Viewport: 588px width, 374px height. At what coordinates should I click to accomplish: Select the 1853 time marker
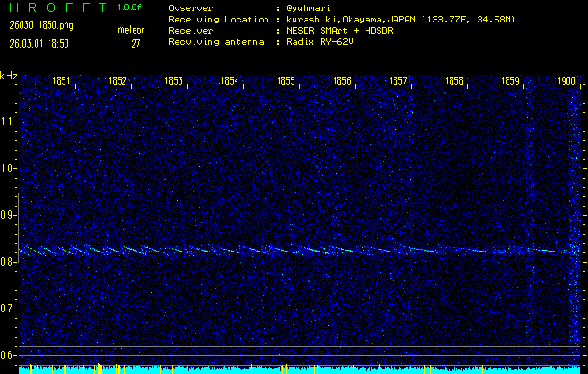coord(174,81)
